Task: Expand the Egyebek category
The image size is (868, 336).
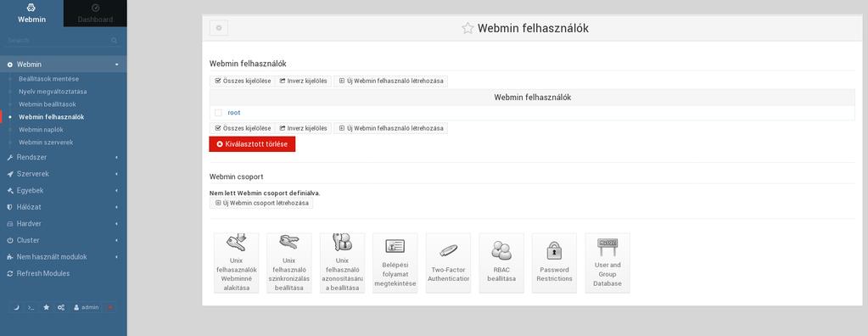Action: click(63, 190)
